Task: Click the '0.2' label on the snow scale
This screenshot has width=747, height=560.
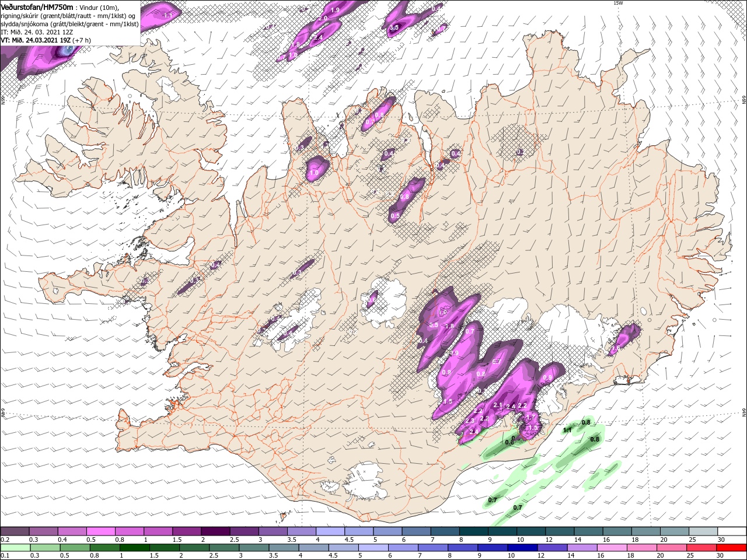Action: pyautogui.click(x=5, y=540)
